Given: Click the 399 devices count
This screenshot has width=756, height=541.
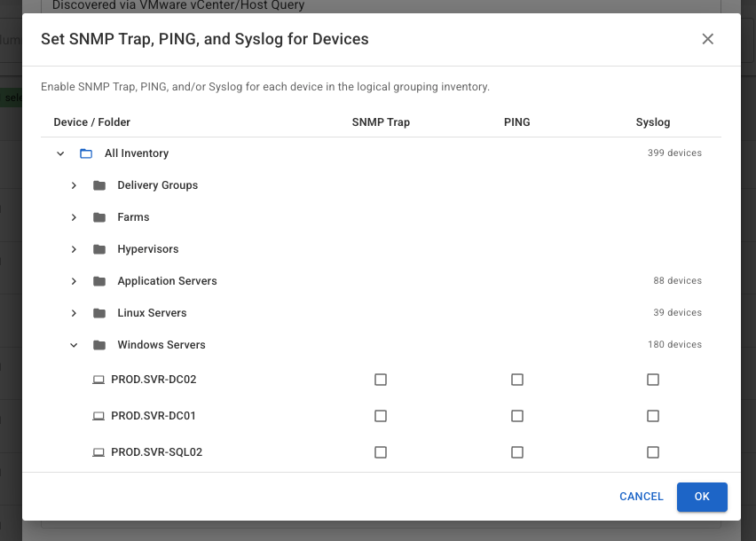Looking at the screenshot, I should 674,153.
